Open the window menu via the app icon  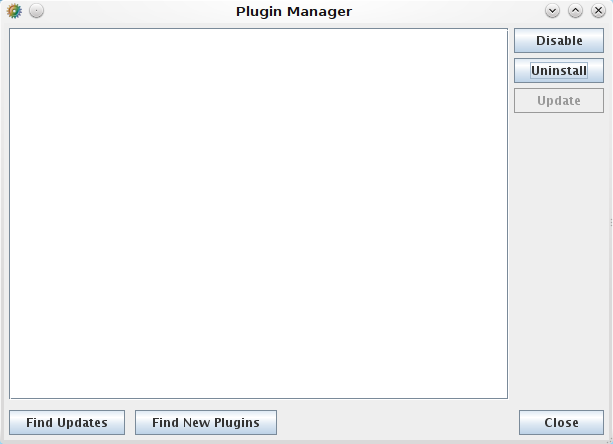[14, 11]
